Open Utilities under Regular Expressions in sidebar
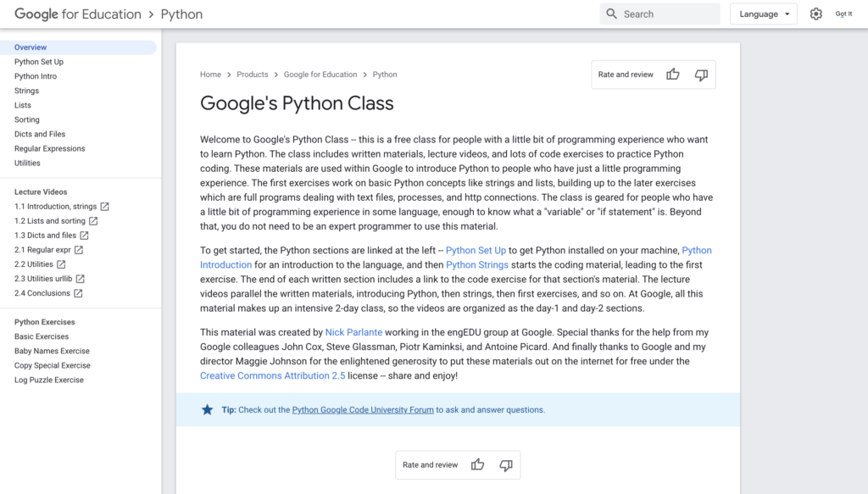 [27, 164]
